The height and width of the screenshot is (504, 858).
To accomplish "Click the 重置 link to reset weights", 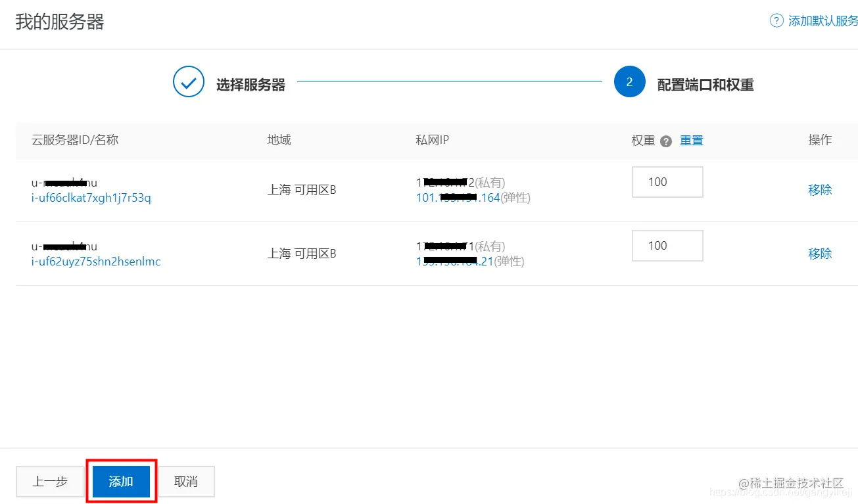I will pyautogui.click(x=691, y=140).
